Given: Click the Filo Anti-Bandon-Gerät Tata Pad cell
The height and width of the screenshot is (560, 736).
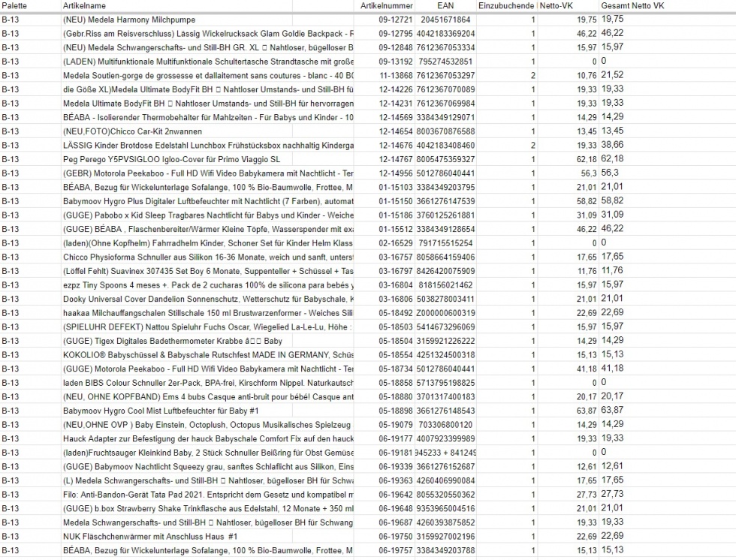Looking at the screenshot, I should pyautogui.click(x=207, y=495).
